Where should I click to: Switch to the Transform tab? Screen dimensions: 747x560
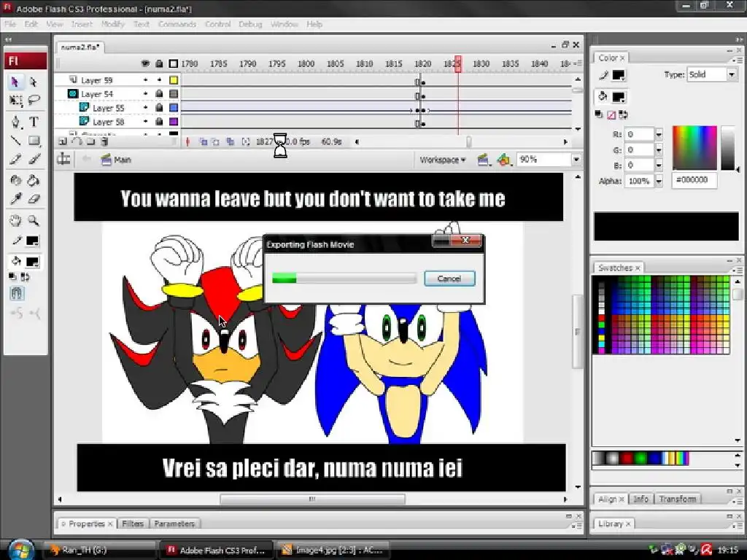tap(678, 499)
